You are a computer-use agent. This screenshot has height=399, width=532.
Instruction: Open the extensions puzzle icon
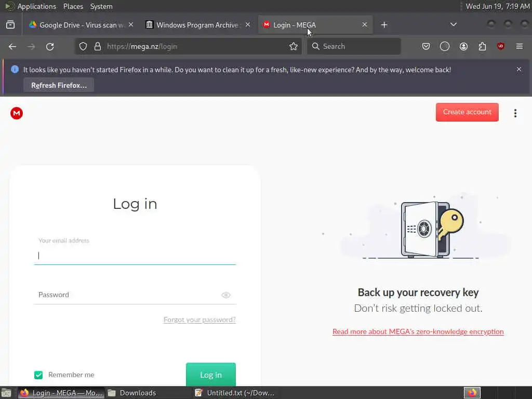point(482,46)
